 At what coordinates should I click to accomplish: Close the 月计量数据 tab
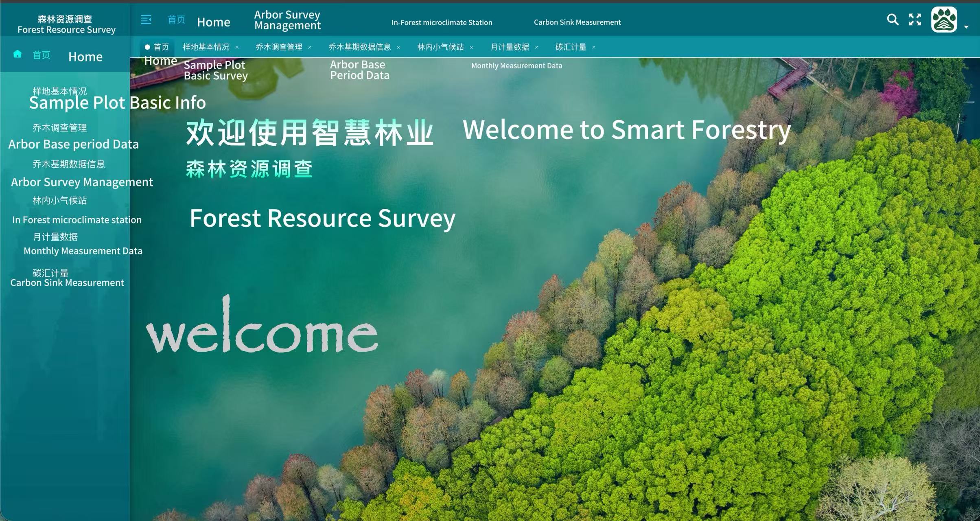(536, 48)
